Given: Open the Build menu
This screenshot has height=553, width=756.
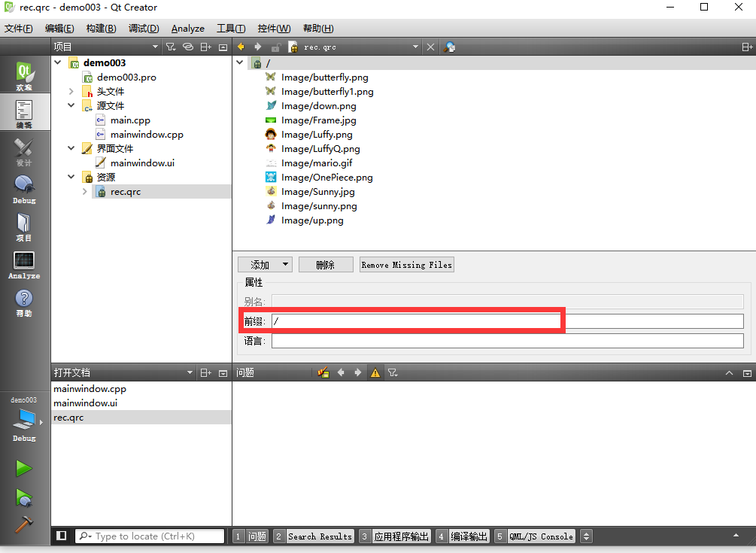Looking at the screenshot, I should [x=101, y=29].
